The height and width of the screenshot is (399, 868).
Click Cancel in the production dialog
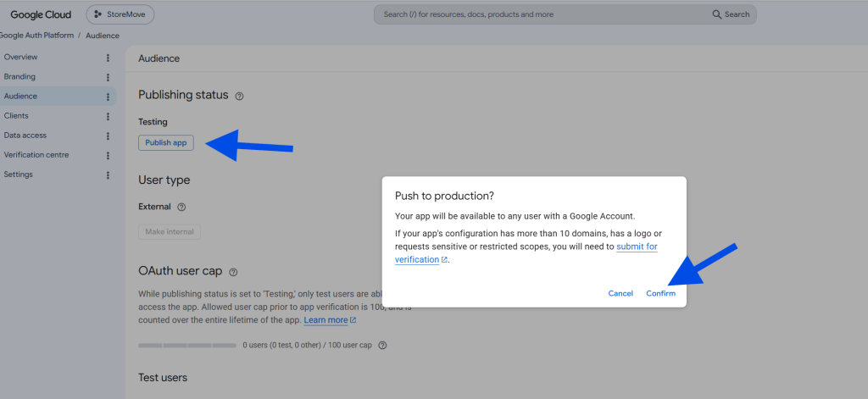pyautogui.click(x=620, y=293)
